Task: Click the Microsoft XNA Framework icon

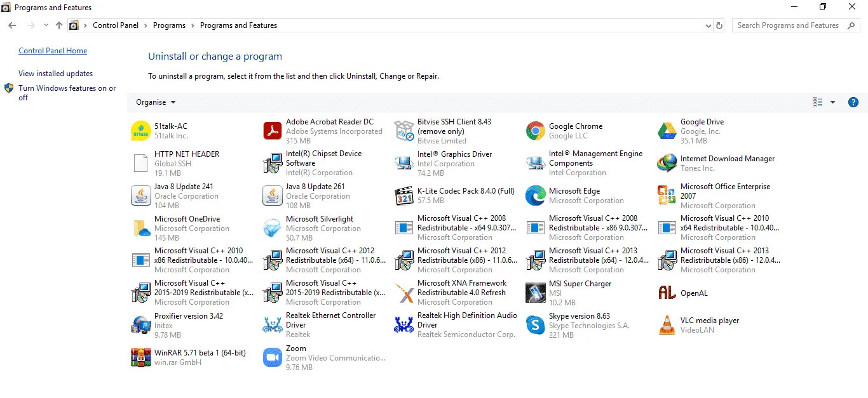Action: tap(404, 293)
